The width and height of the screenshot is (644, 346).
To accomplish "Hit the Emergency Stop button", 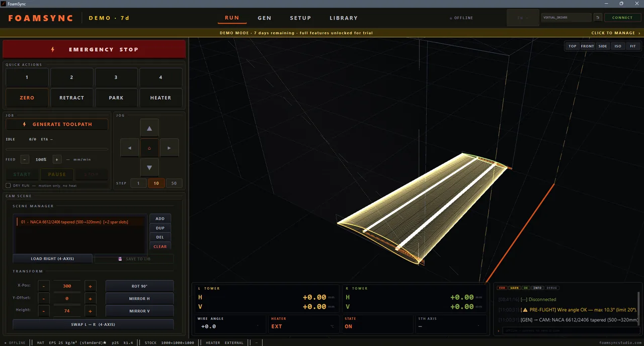I will click(x=94, y=49).
